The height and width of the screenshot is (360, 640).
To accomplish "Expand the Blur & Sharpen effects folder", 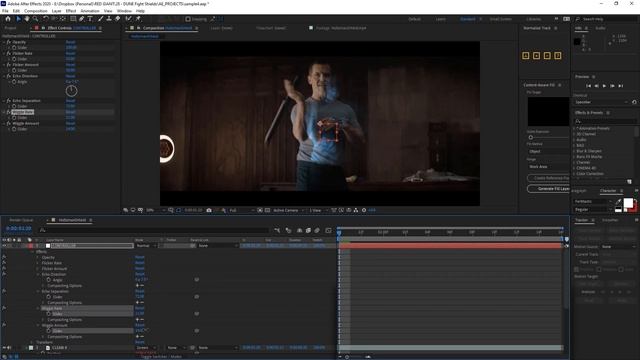I will pyautogui.click(x=574, y=151).
